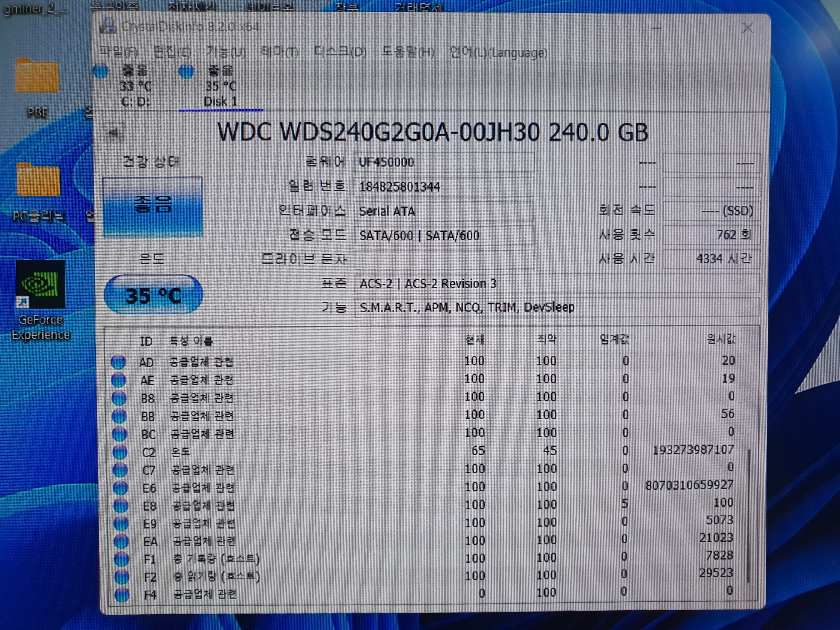Viewport: 840px width, 630px height.
Task: Click the status circle for attribute EA
Action: coord(121,541)
